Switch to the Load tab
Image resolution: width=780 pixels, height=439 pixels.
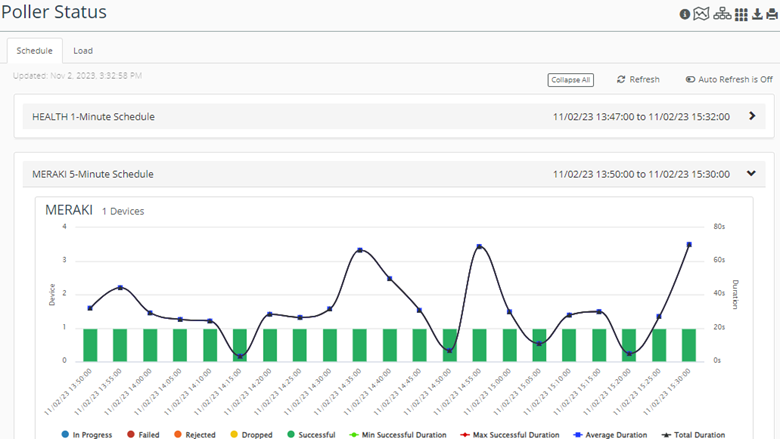coord(83,51)
